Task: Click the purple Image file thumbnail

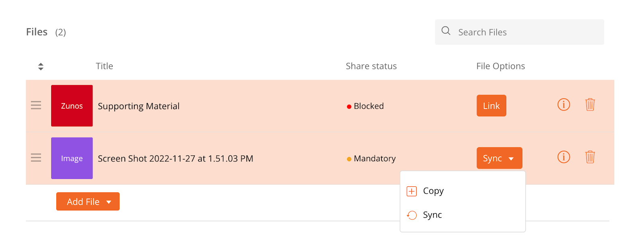Action: click(x=72, y=158)
